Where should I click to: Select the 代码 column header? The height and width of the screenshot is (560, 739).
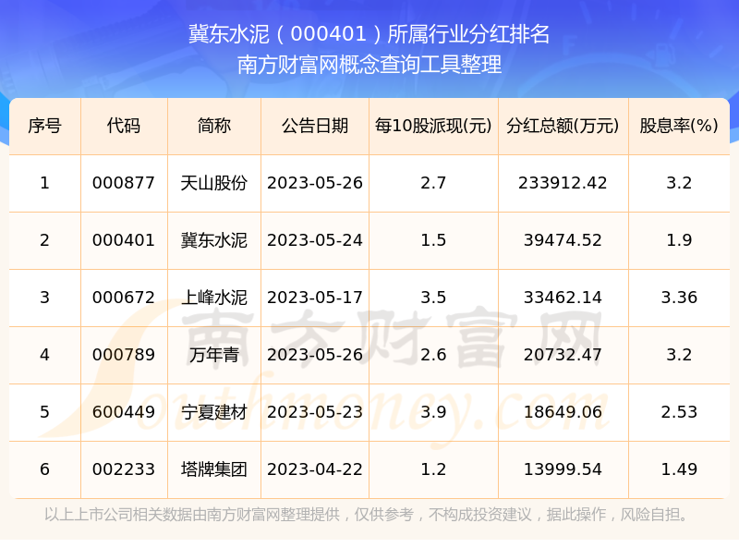[124, 126]
